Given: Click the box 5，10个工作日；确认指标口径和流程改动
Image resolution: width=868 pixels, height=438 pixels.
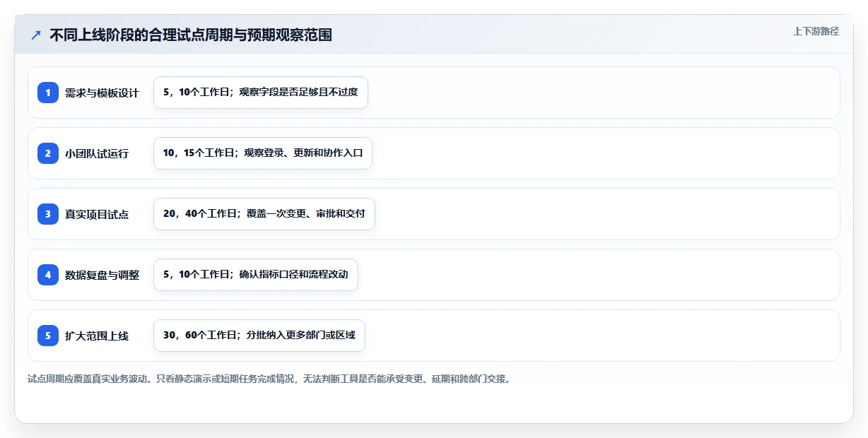Looking at the screenshot, I should (x=256, y=275).
